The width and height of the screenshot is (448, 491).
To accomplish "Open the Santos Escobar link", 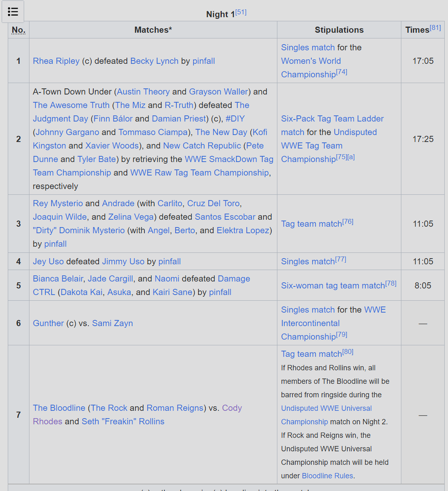I will [225, 217].
